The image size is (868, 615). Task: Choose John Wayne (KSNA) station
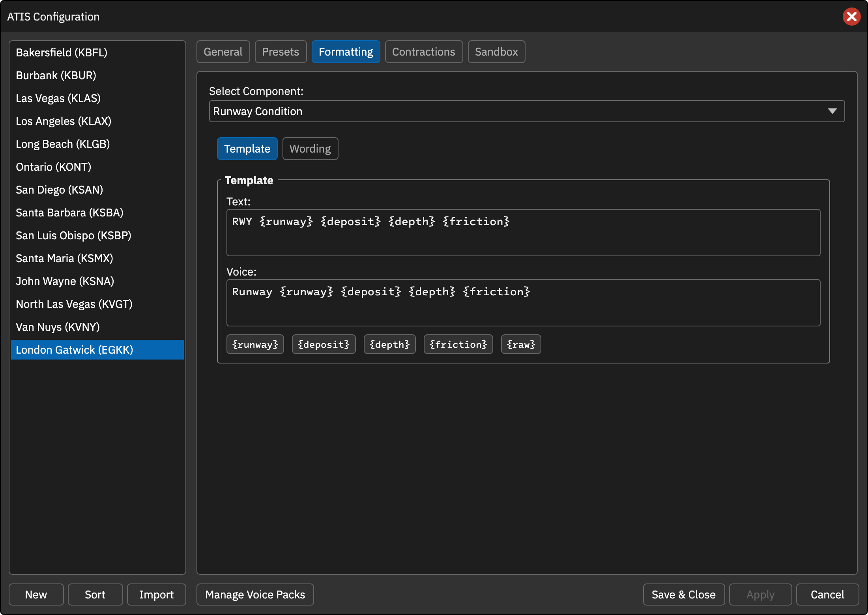97,281
